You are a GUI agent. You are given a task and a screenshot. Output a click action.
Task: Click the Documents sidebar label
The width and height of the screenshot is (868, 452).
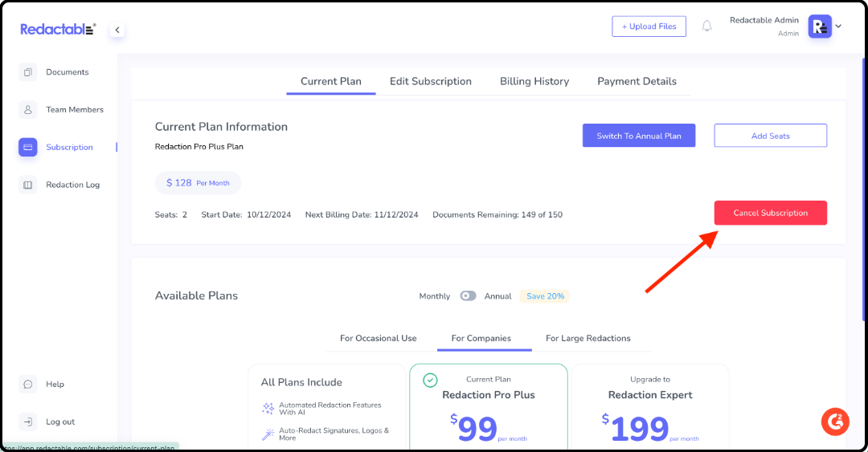(67, 72)
